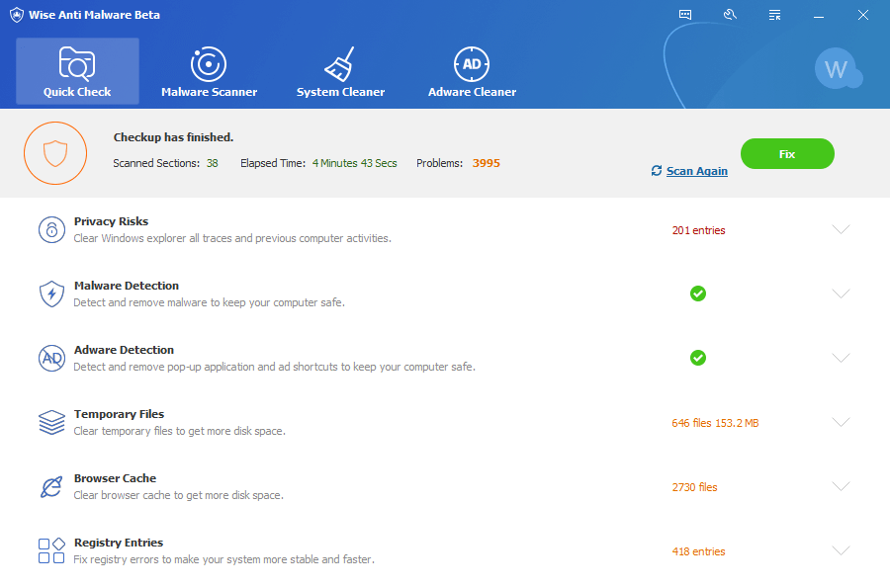Click the feedback message icon in title bar
The image size is (890, 588).
click(685, 15)
